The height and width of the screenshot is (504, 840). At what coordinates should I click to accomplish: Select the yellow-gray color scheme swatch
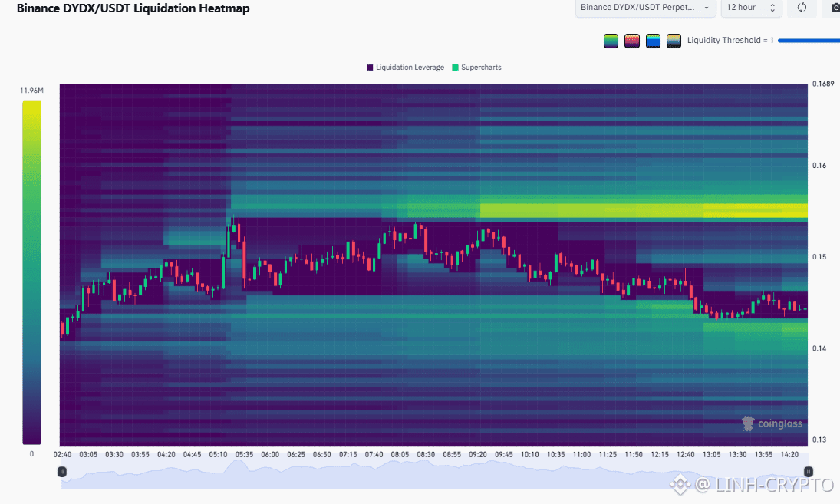pos(674,41)
